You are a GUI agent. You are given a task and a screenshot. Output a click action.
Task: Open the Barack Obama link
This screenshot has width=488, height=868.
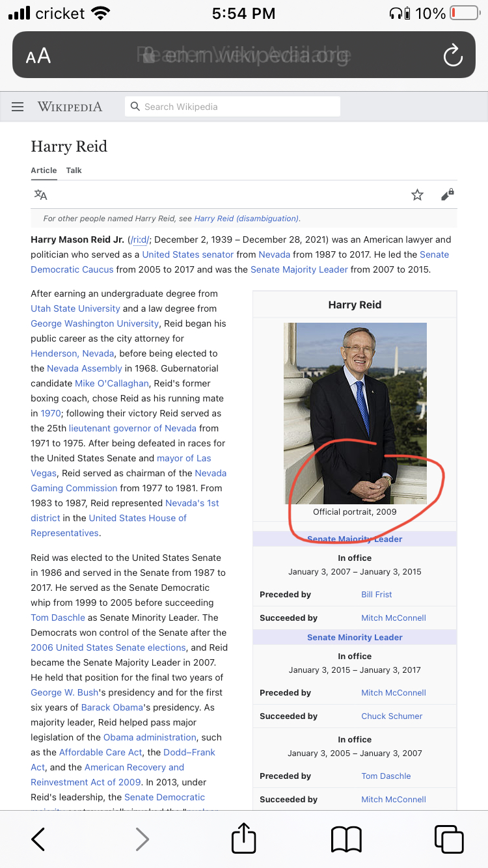pyautogui.click(x=113, y=707)
